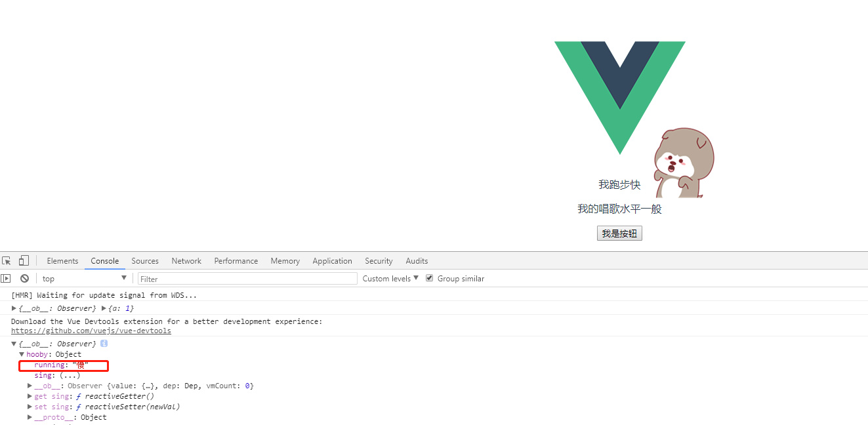Viewport: 868px width, 425px height.
Task: Open the Network tab
Action: [x=186, y=260]
